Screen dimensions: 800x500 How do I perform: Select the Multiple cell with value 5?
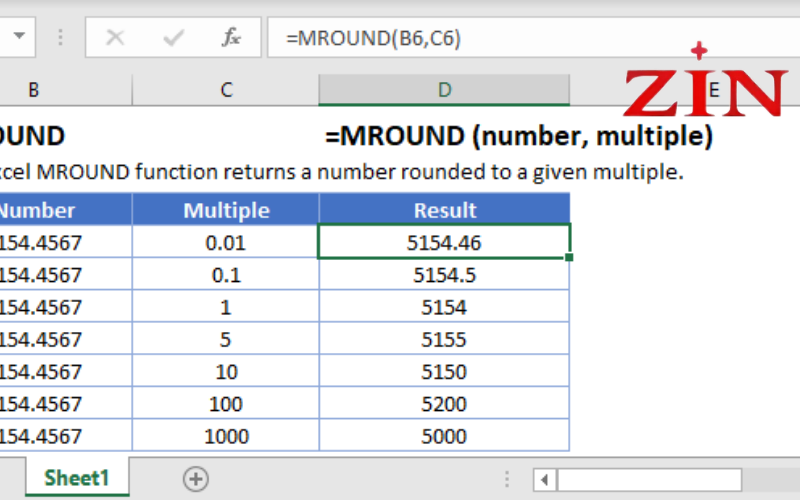pyautogui.click(x=226, y=339)
